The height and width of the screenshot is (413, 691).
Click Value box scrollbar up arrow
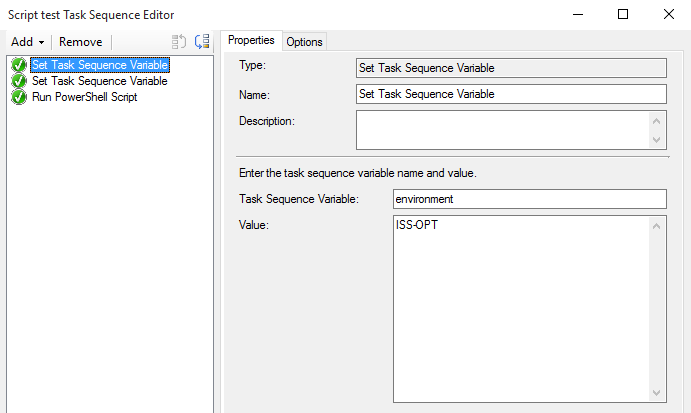coord(657,226)
